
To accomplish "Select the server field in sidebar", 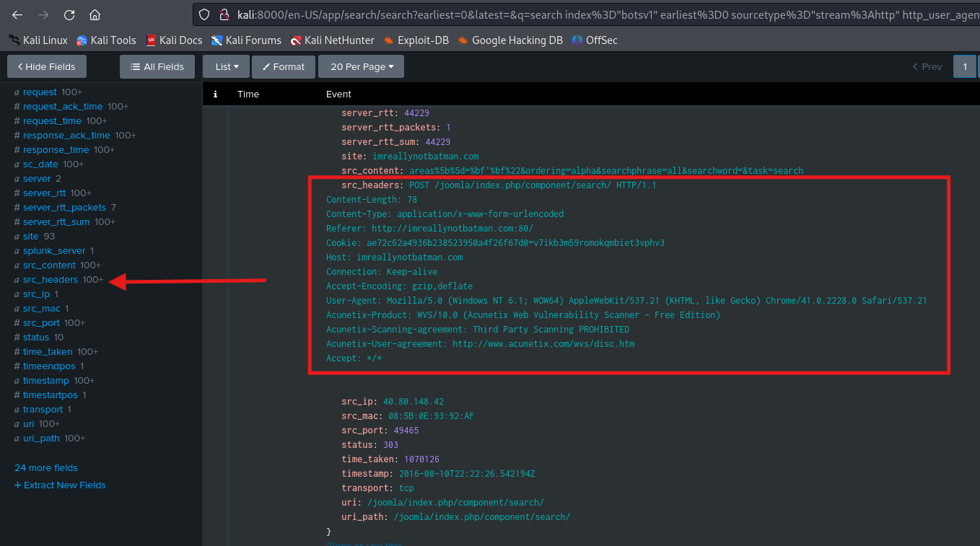I will (x=37, y=179).
